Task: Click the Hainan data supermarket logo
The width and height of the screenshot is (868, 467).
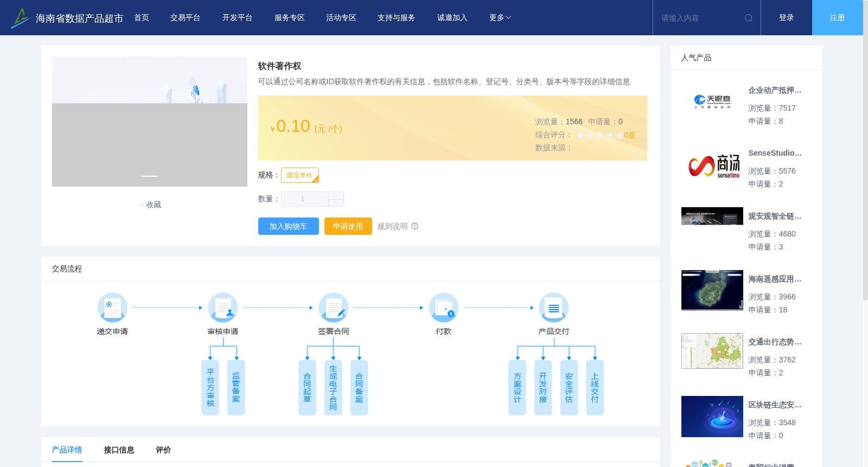Action: [x=20, y=18]
